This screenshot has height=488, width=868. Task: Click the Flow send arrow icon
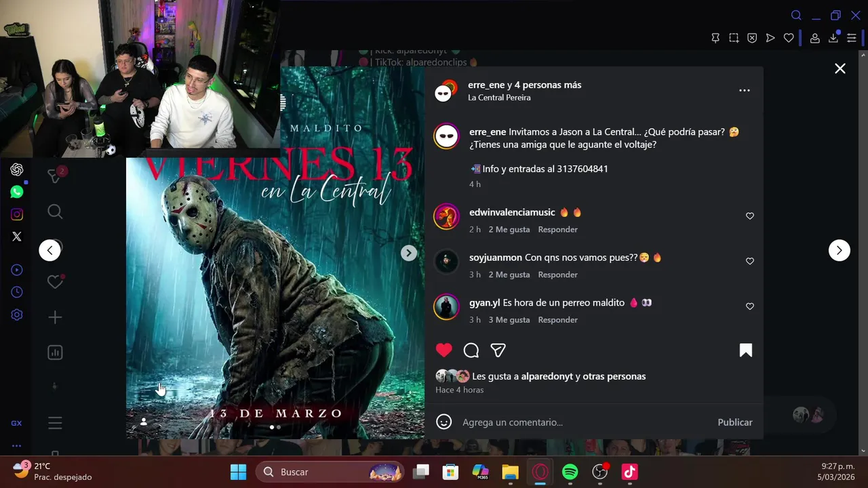pos(770,38)
